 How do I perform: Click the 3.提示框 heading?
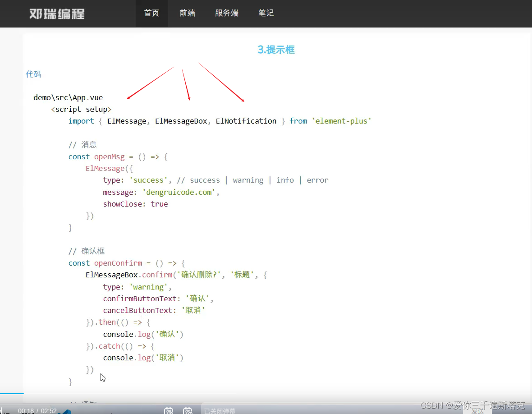tap(276, 50)
